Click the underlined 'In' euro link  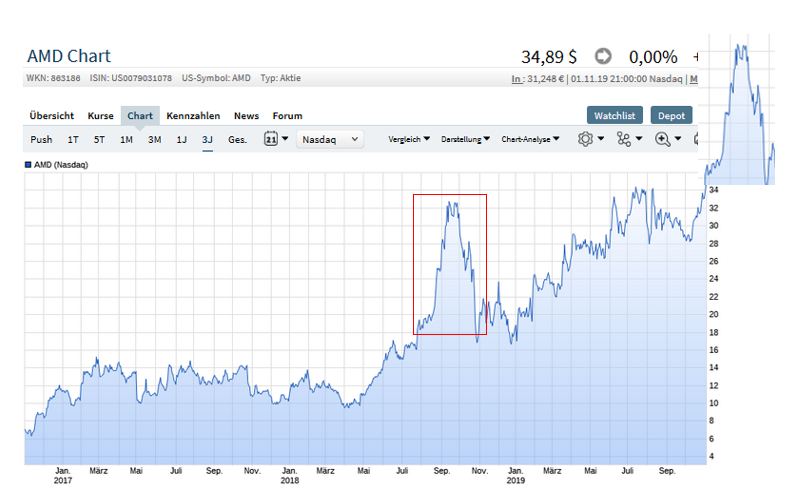click(517, 79)
